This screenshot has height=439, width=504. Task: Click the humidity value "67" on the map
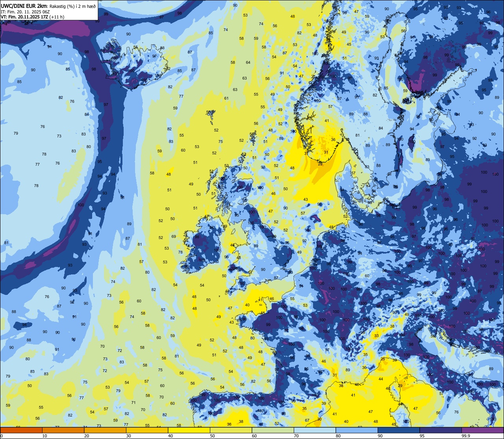pos(307,420)
